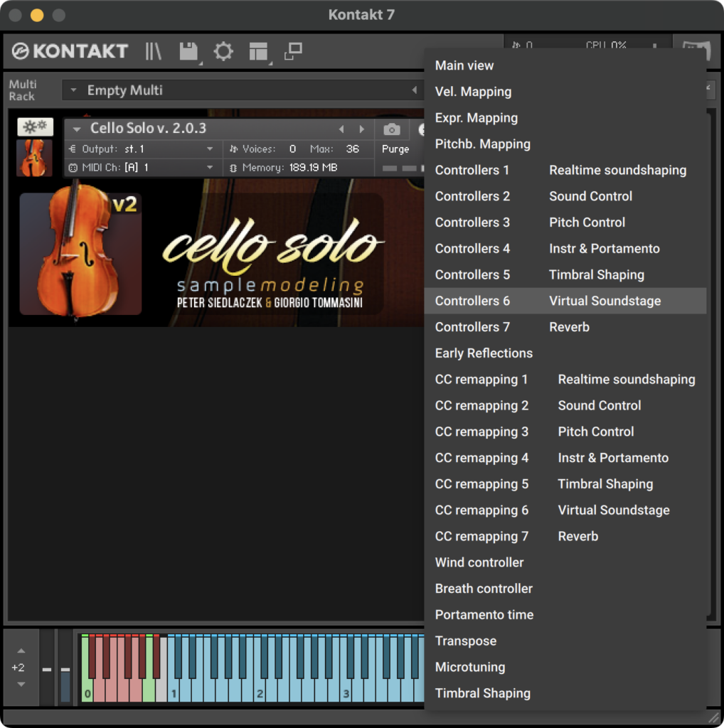724x728 pixels.
Task: Click the Cello Solo v. 2.0.3 name
Action: [148, 128]
